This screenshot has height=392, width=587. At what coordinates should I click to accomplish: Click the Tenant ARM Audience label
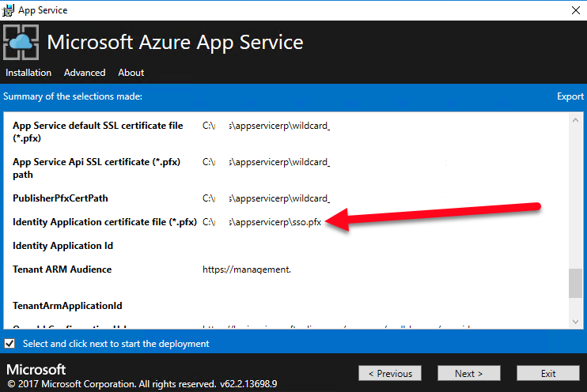coord(62,269)
